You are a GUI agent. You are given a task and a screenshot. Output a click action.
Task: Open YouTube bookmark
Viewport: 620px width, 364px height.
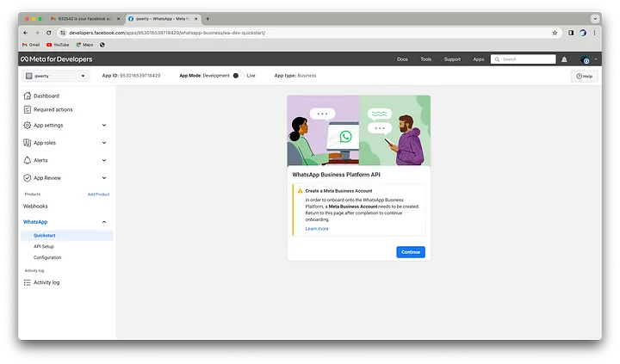pos(58,45)
